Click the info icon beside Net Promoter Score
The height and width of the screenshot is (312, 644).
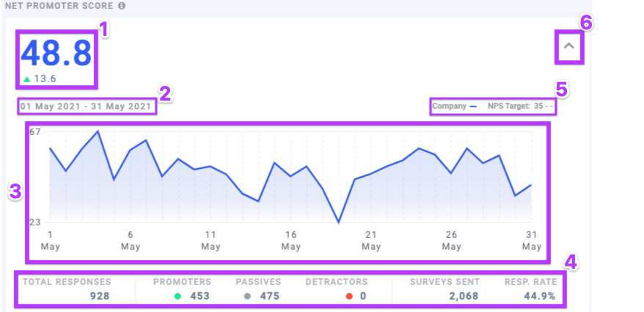point(122,6)
